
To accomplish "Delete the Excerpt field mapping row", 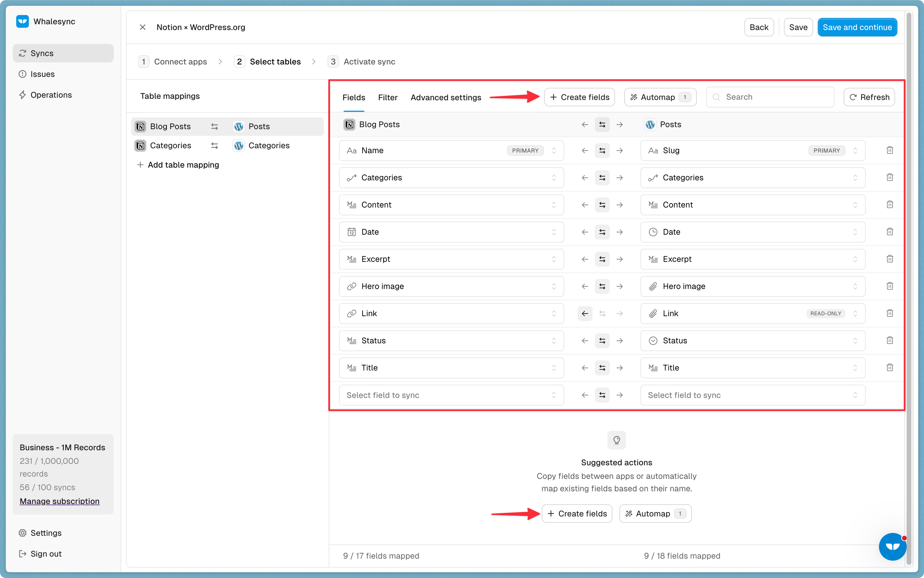I will click(x=890, y=259).
